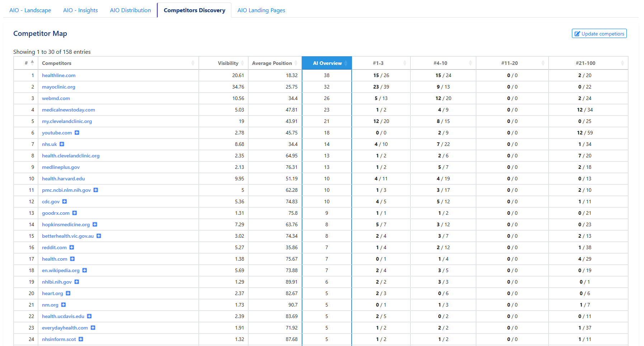Open medicalnewstoday.com link
644x346 pixels.
[x=69, y=110]
